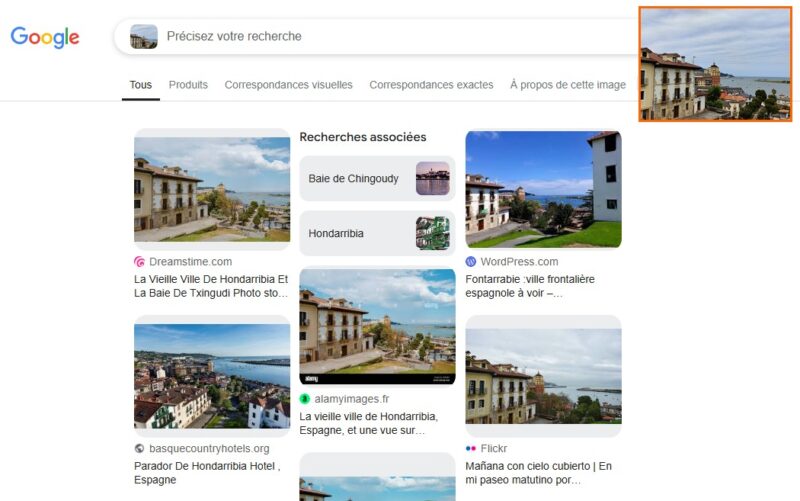Focus the 'Précisez votre recherche' search field
Image resolution: width=800 pixels, height=501 pixels.
pyautogui.click(x=375, y=37)
